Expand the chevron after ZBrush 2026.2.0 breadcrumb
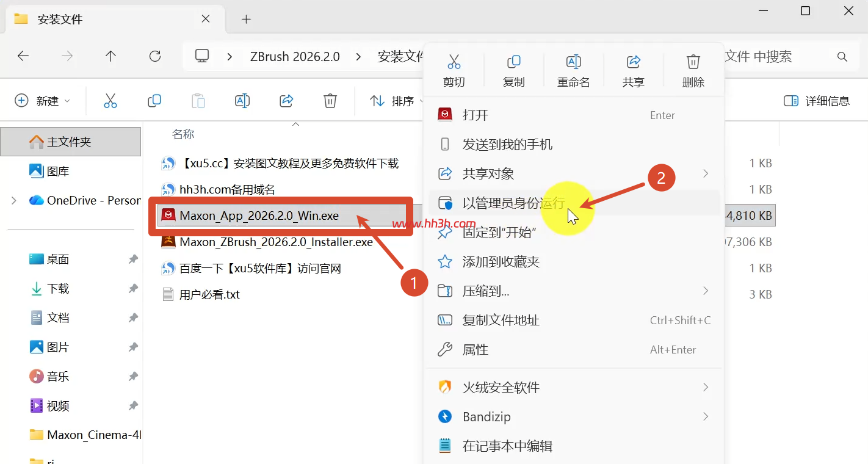868x464 pixels. 359,57
